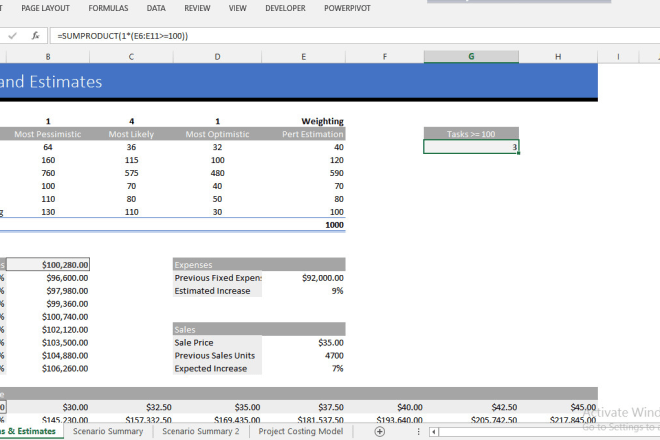The image size is (660, 440).
Task: Select cell with $96,600.00
Action: pyautogui.click(x=48, y=278)
